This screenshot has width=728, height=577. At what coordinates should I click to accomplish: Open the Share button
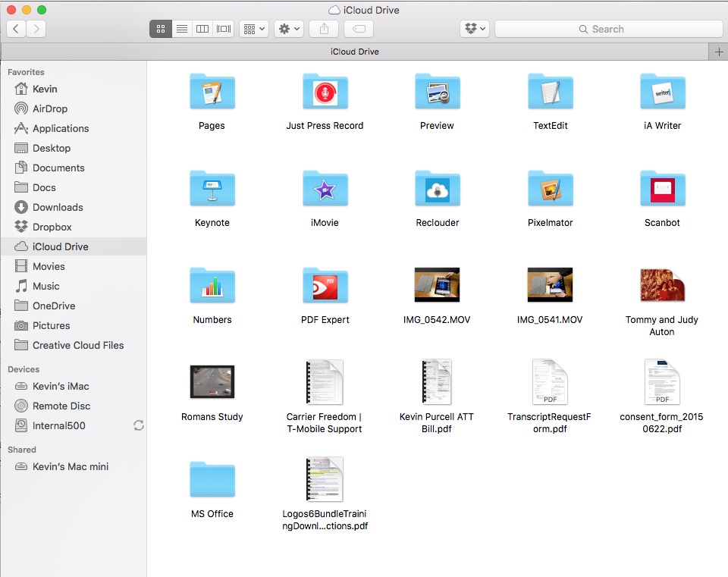pos(324,29)
